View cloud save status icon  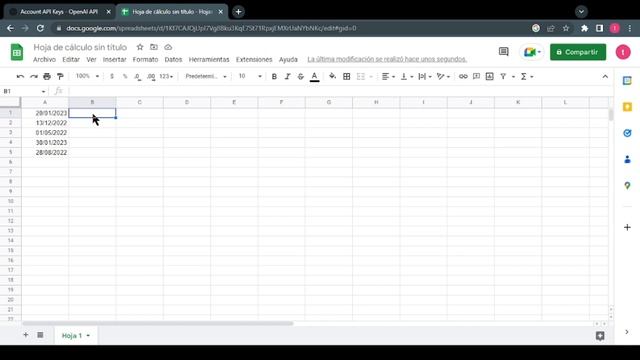click(168, 47)
